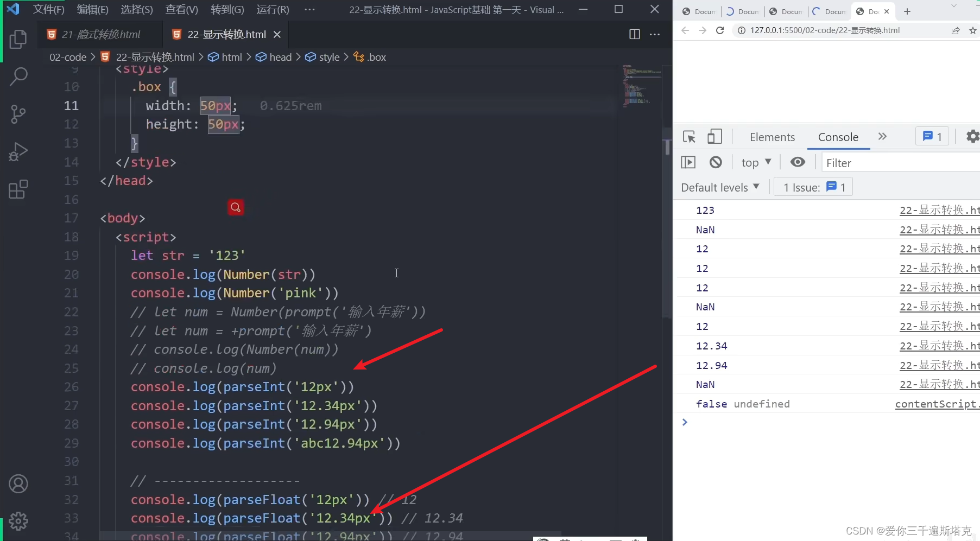Screen dimensions: 980x541
Task: Switch to the Elements tab in DevTools
Action: 772,137
